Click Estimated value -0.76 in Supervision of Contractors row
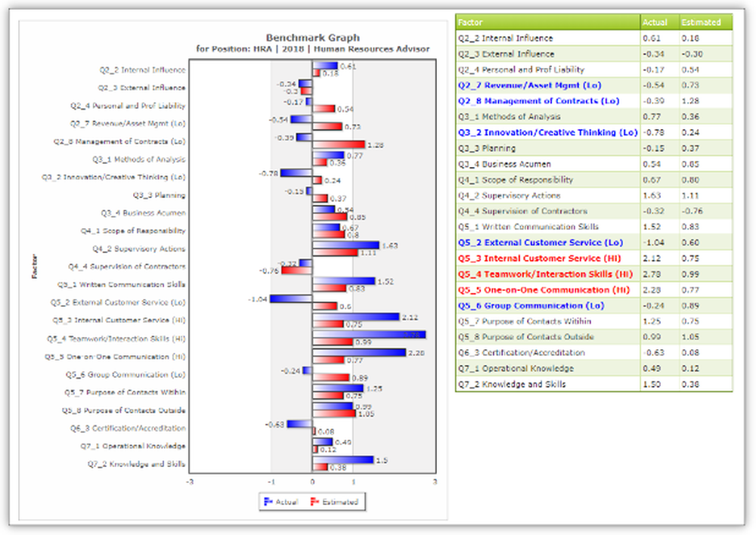This screenshot has width=756, height=535. (x=692, y=211)
